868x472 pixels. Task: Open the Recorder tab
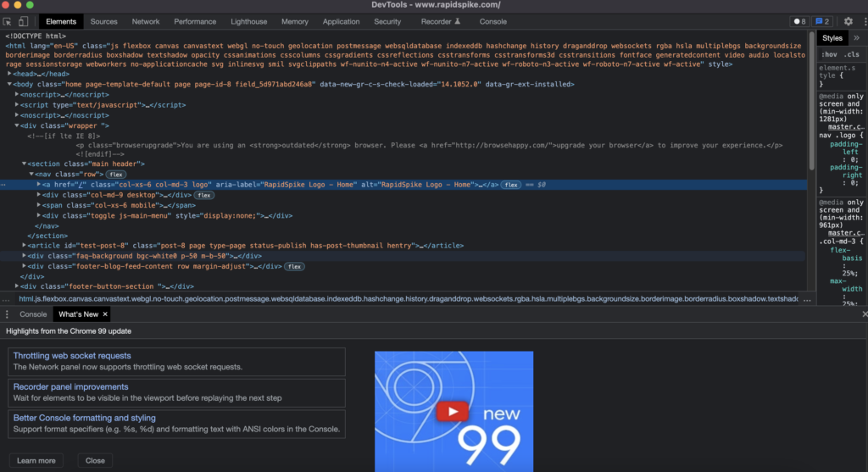(441, 21)
